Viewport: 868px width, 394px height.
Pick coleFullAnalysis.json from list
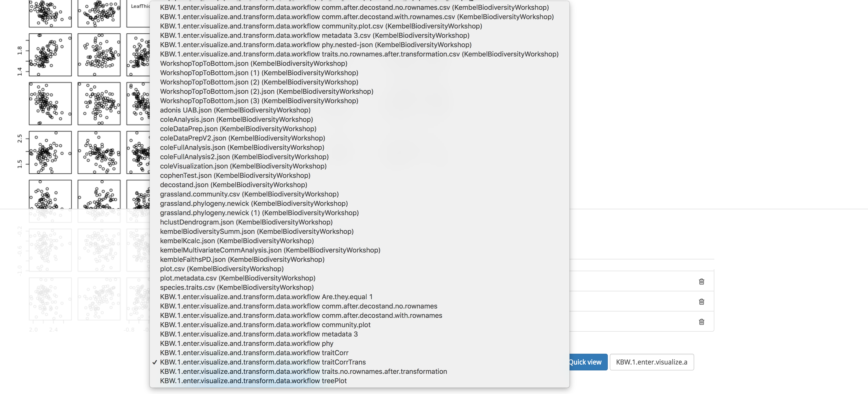(359, 147)
